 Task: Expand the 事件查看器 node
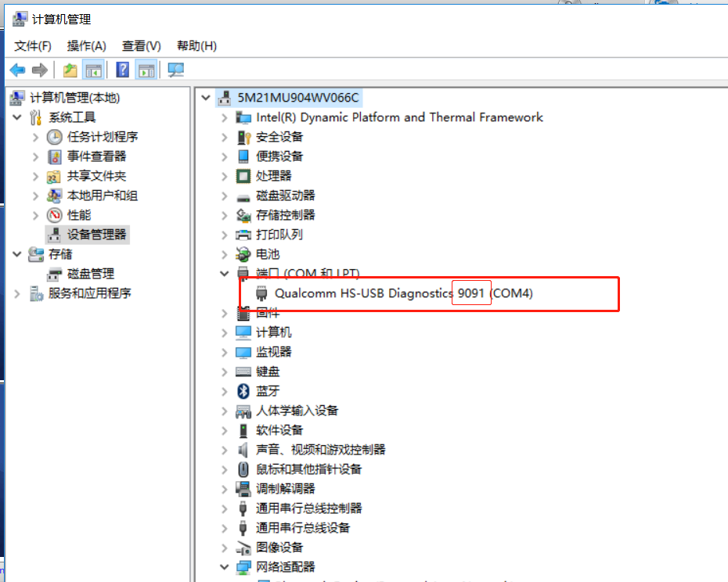[35, 157]
